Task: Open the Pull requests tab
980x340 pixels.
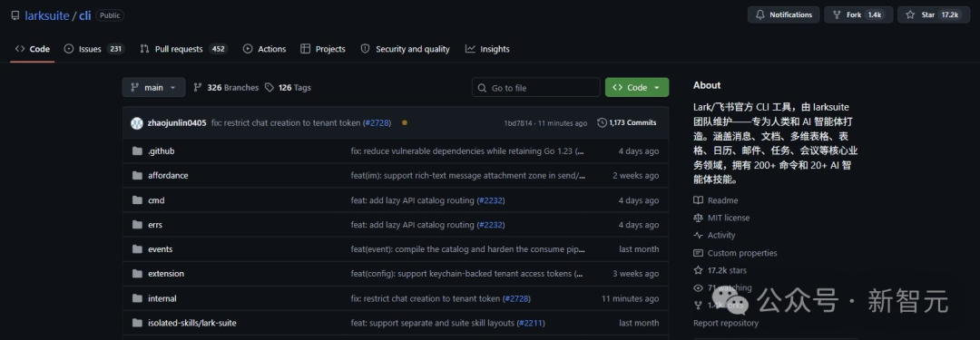Action: [183, 49]
